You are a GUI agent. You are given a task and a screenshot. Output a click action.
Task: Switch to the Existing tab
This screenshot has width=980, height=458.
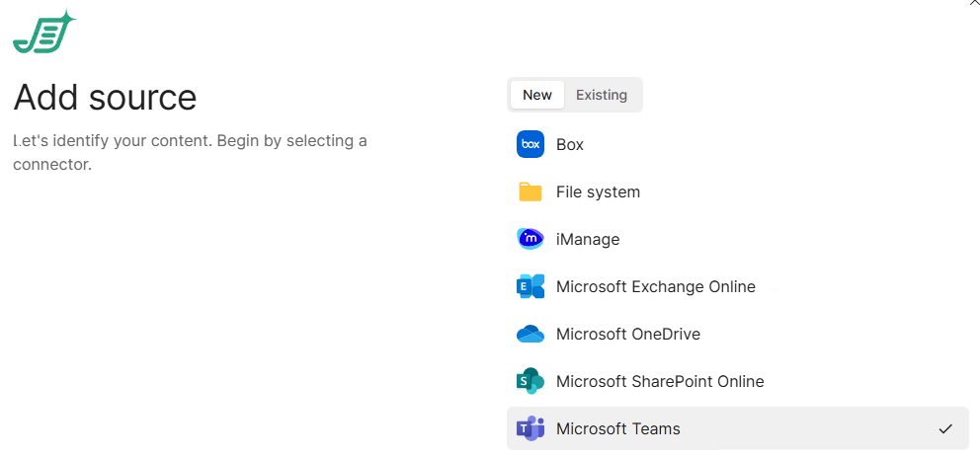tap(602, 95)
